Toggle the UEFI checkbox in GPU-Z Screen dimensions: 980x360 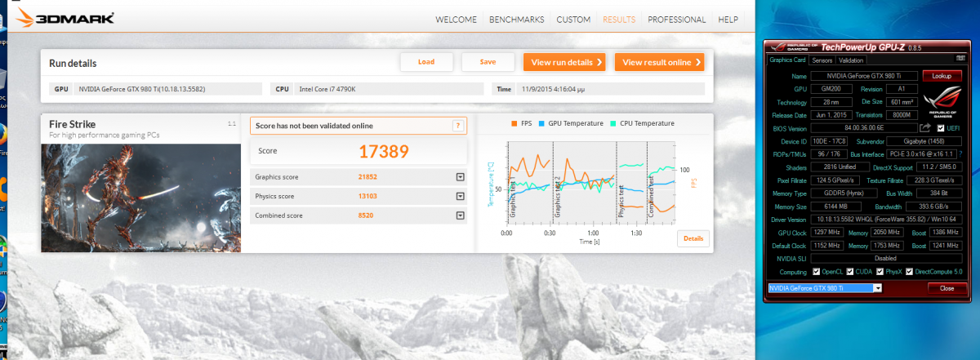coord(941,128)
